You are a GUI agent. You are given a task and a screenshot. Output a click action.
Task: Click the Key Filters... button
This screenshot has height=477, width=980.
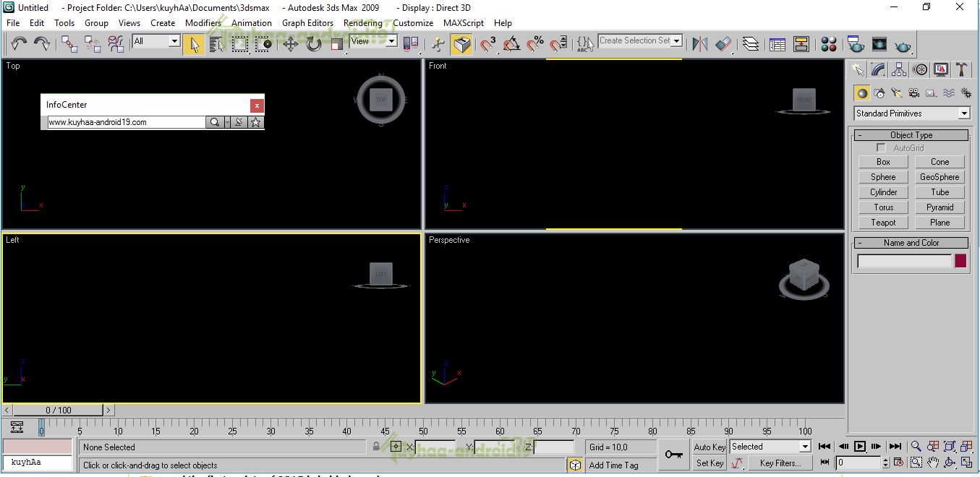[x=780, y=463]
